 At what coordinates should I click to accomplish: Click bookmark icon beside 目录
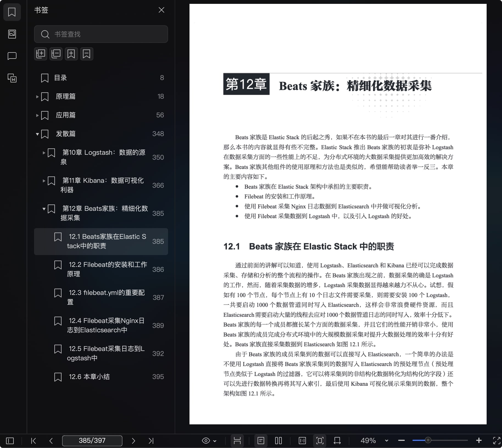[45, 78]
